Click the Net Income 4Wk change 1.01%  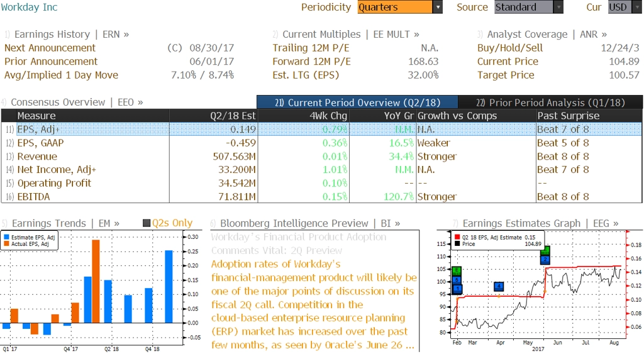[x=335, y=169]
